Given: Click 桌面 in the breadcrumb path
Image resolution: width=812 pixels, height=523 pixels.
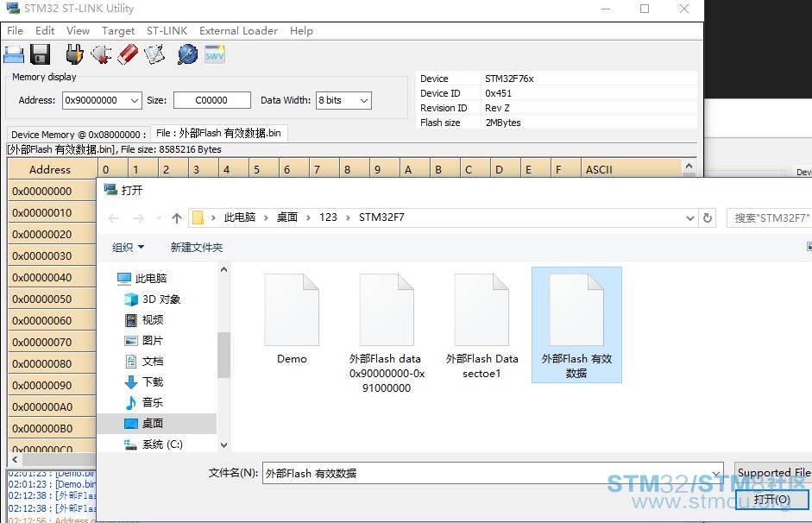Looking at the screenshot, I should (x=286, y=217).
